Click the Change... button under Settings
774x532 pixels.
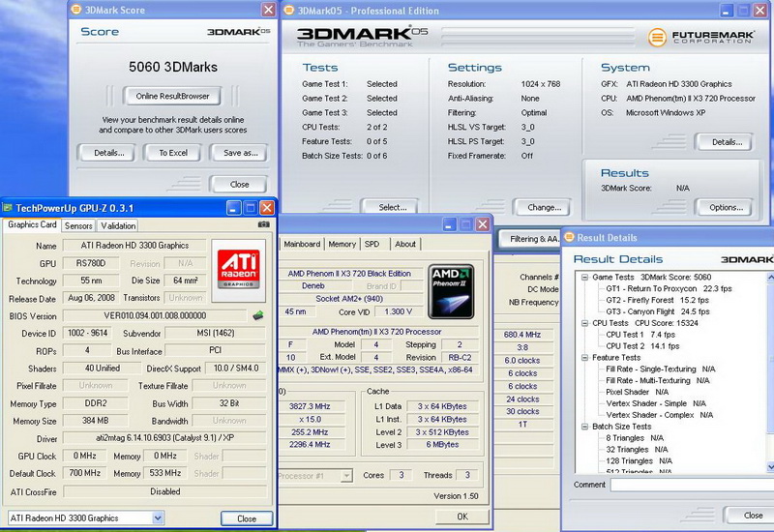(x=544, y=207)
